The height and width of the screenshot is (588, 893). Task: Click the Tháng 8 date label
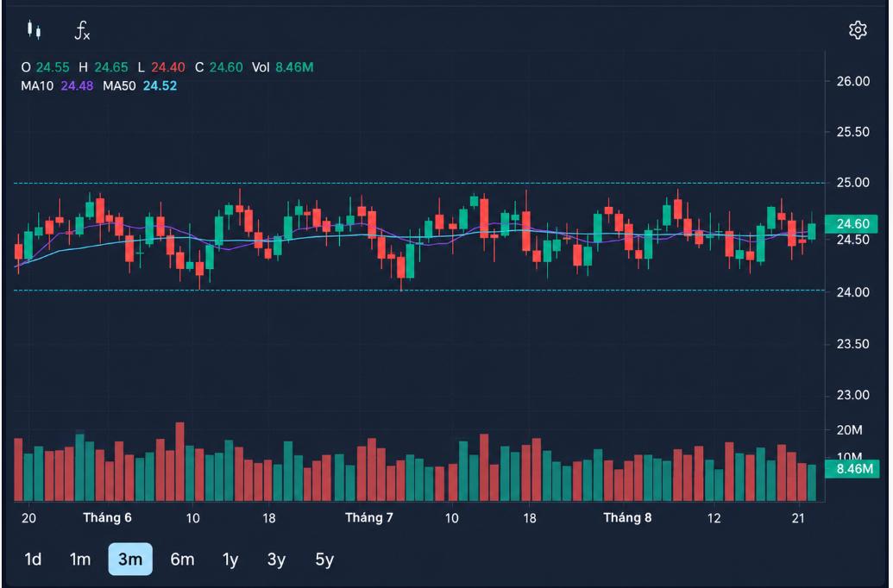(x=627, y=517)
